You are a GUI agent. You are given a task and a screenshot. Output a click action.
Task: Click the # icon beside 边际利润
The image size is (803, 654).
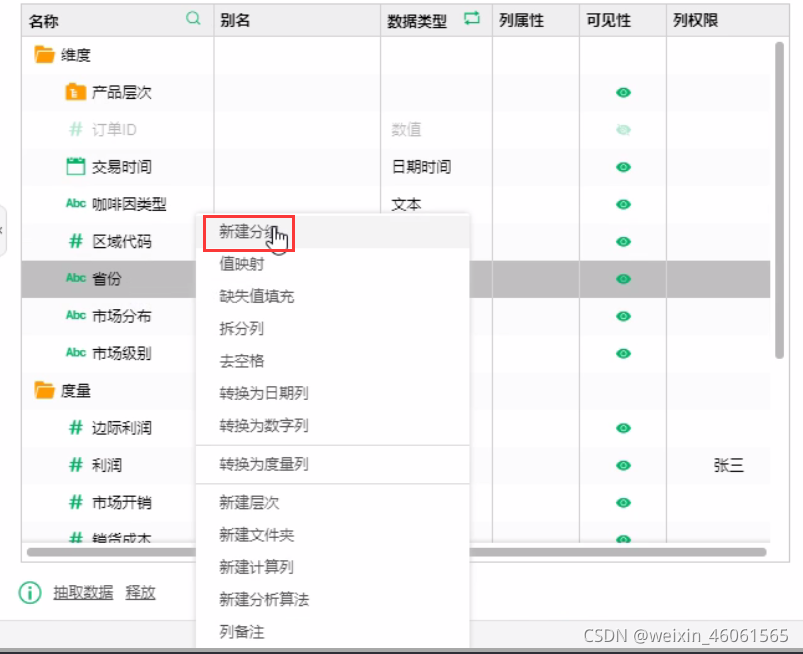pyautogui.click(x=74, y=428)
